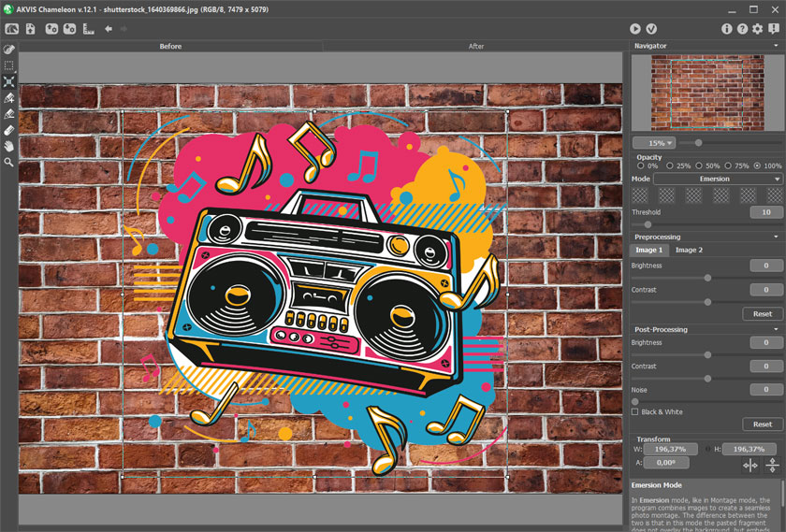Start processing with the Run play button
The height and width of the screenshot is (532, 786).
(635, 29)
